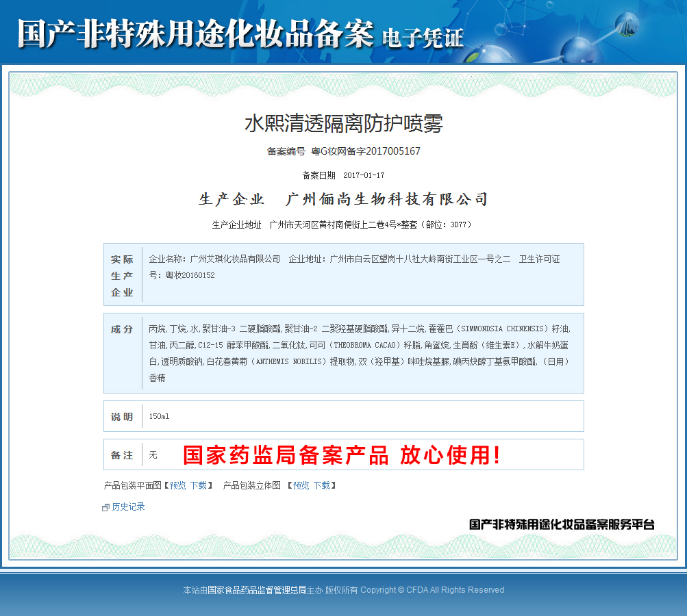Select ingredient text ANTHEMIS NOBILIS
Screen dimensions: 687x616
click(x=289, y=361)
